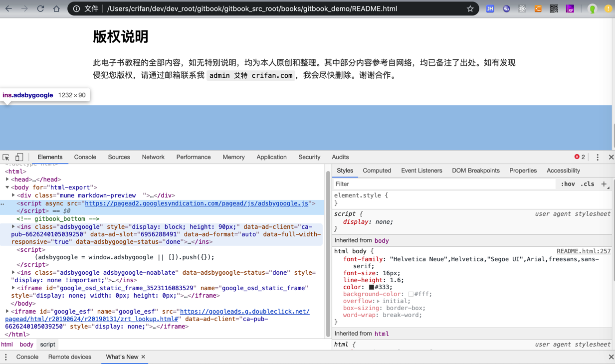The width and height of the screenshot is (615, 364).
Task: Open the QR code extension
Action: click(554, 8)
